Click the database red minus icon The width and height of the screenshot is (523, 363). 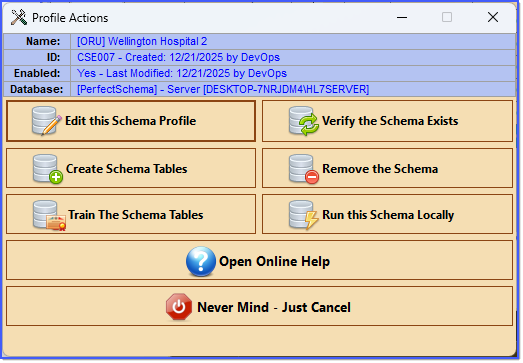304,168
